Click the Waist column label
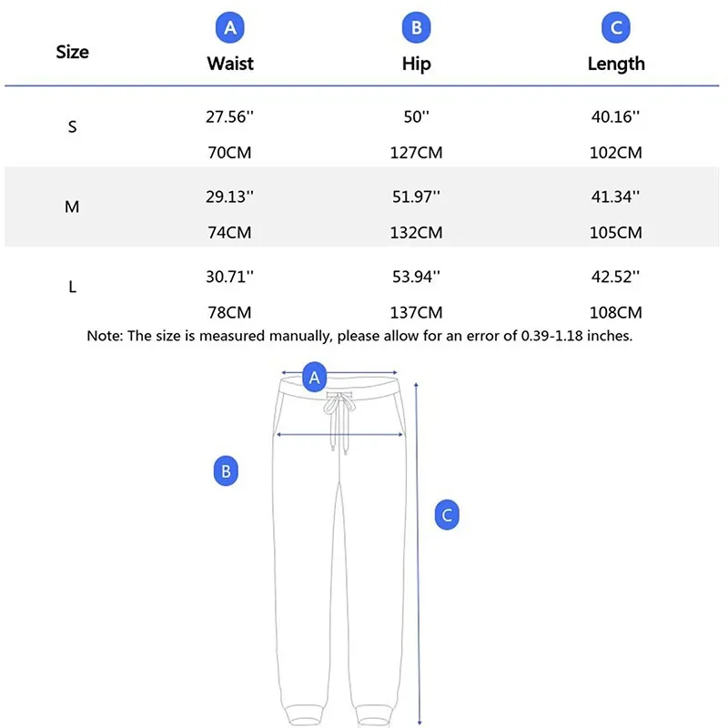728x728 pixels. coord(230,64)
